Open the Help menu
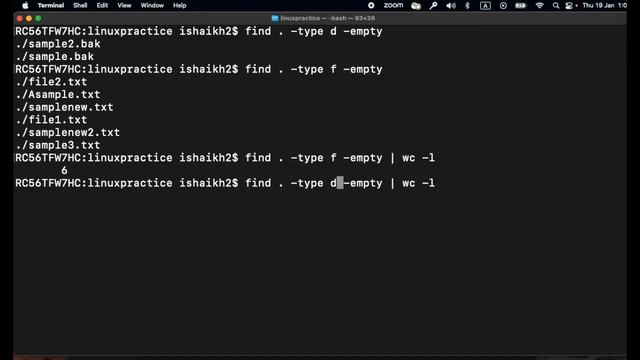 tap(179, 5)
